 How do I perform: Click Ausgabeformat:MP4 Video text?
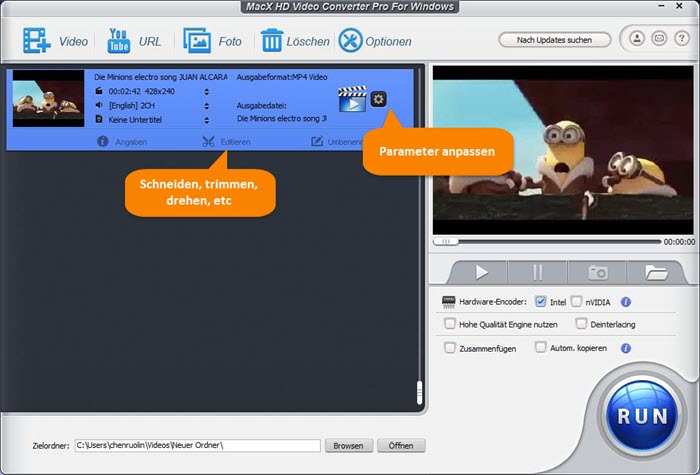pos(282,77)
